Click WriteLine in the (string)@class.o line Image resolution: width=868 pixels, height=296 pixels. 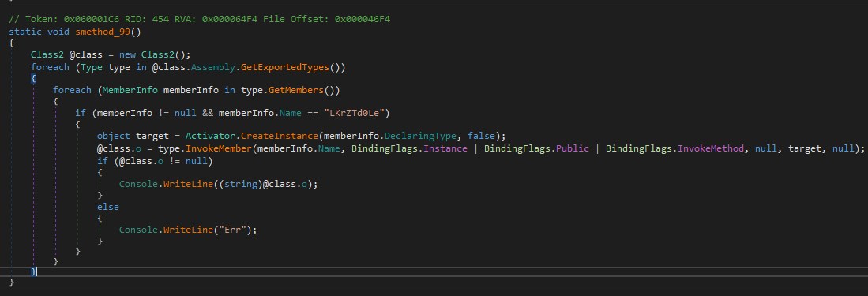[x=188, y=184]
